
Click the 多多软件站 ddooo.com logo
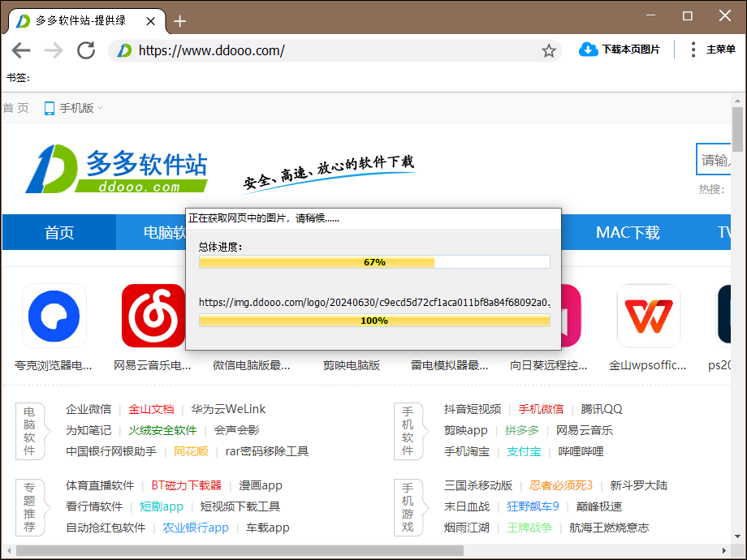[117, 169]
